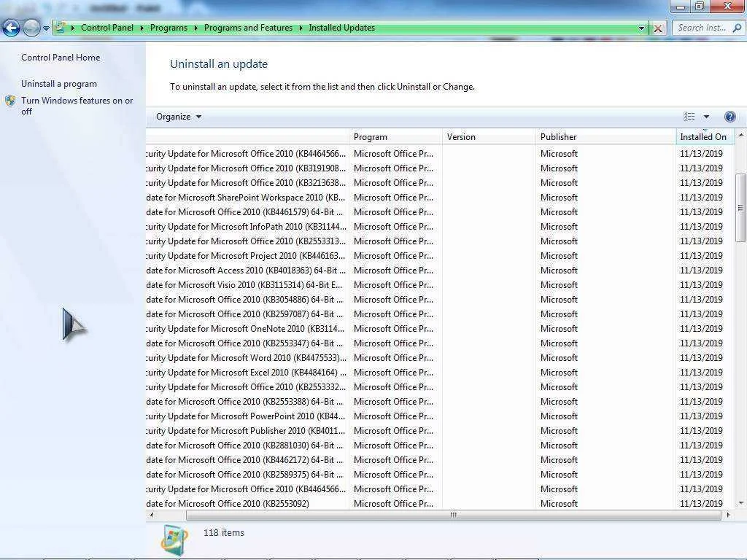This screenshot has height=560, width=747.
Task: Select update for Microsoft Office 2010 (KB2589375)
Action: [440, 475]
